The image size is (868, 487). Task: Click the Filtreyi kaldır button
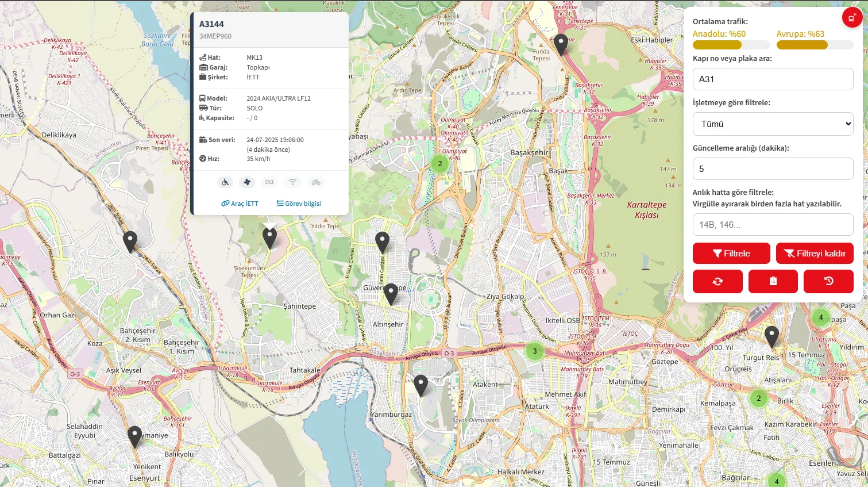click(814, 253)
